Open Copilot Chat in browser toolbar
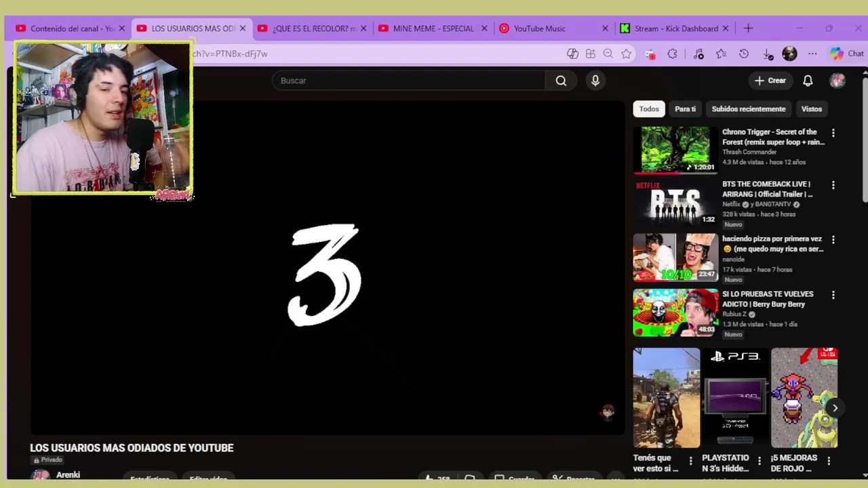Image resolution: width=868 pixels, height=488 pixels. (847, 54)
